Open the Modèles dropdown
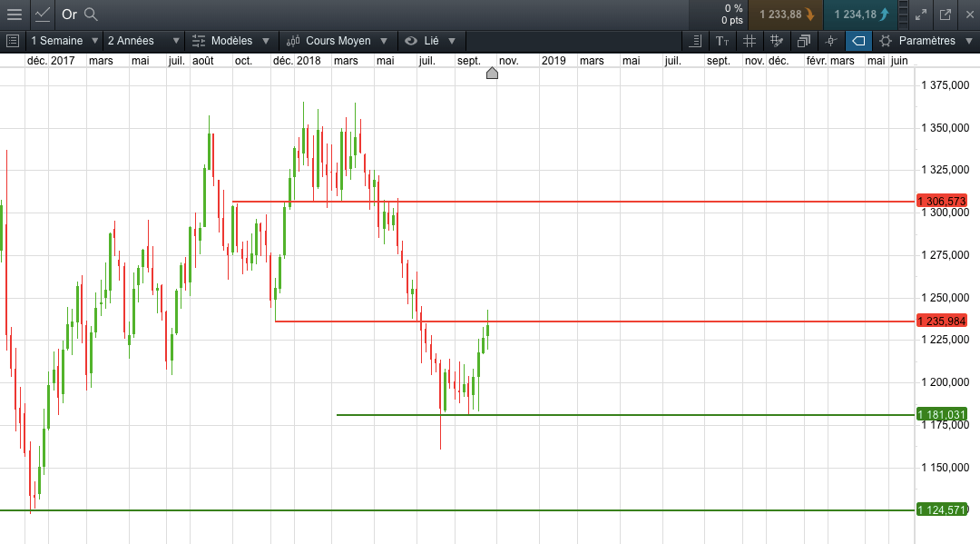This screenshot has height=544, width=980. pos(230,41)
